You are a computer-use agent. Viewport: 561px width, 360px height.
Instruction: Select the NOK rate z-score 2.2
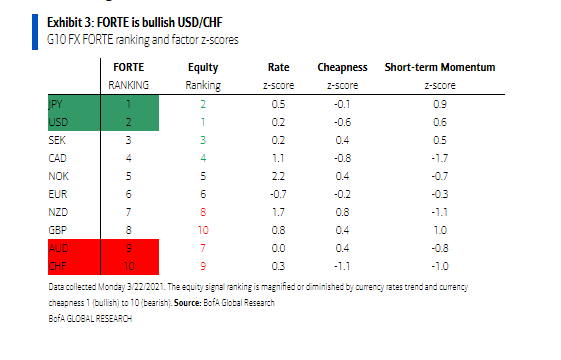pyautogui.click(x=278, y=176)
